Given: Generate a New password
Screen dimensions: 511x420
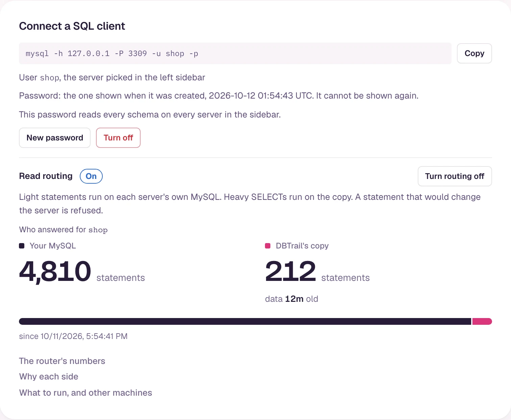Looking at the screenshot, I should tap(55, 138).
